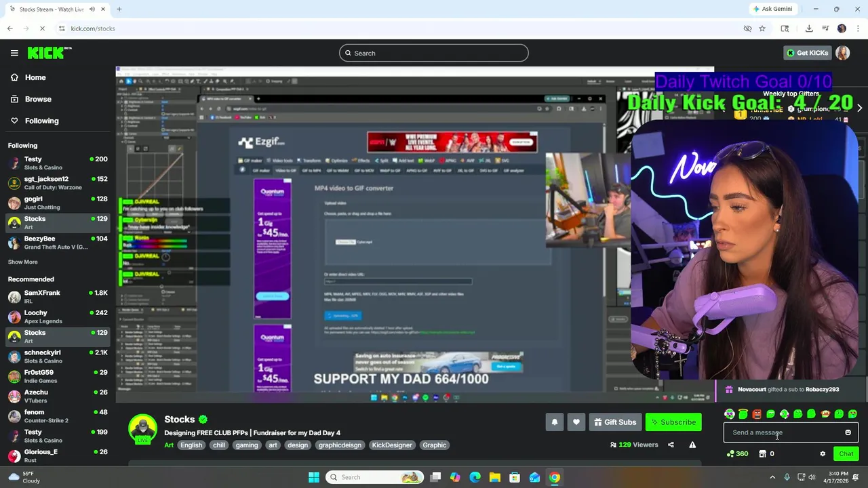This screenshot has width=868, height=488.
Task: Stop page loading with X button
Action: point(42,28)
